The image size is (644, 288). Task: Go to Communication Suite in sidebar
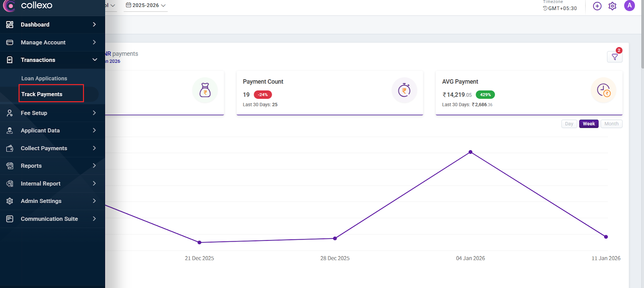coord(52,219)
